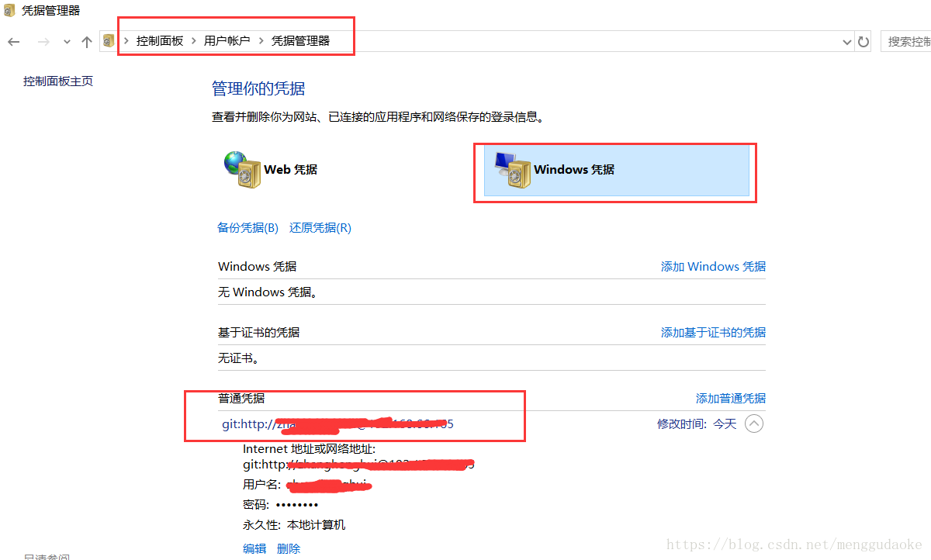Select the Windows 凭据 vault icon

point(511,169)
